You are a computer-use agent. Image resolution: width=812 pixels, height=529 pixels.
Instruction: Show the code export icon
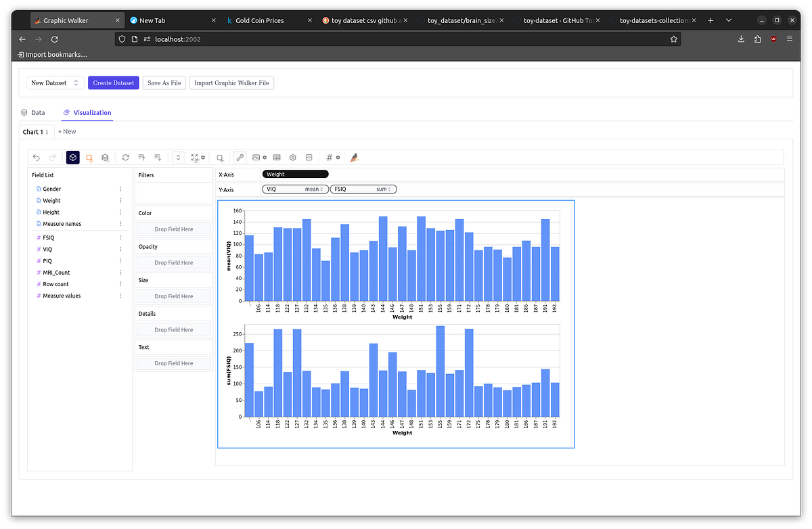pos(309,158)
